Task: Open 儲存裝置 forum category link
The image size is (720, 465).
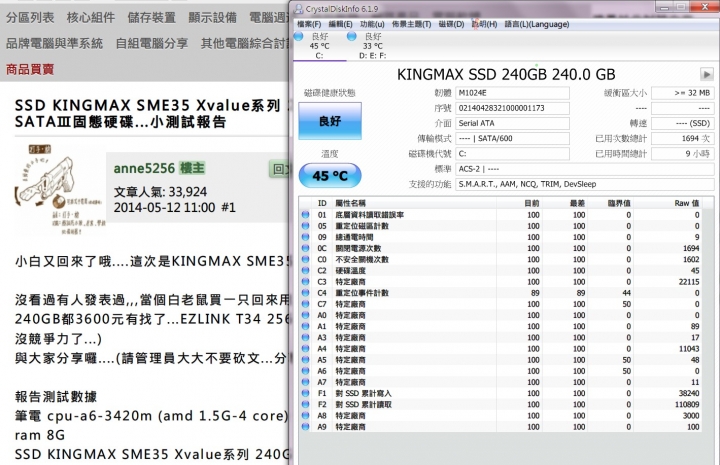Action: click(x=152, y=17)
